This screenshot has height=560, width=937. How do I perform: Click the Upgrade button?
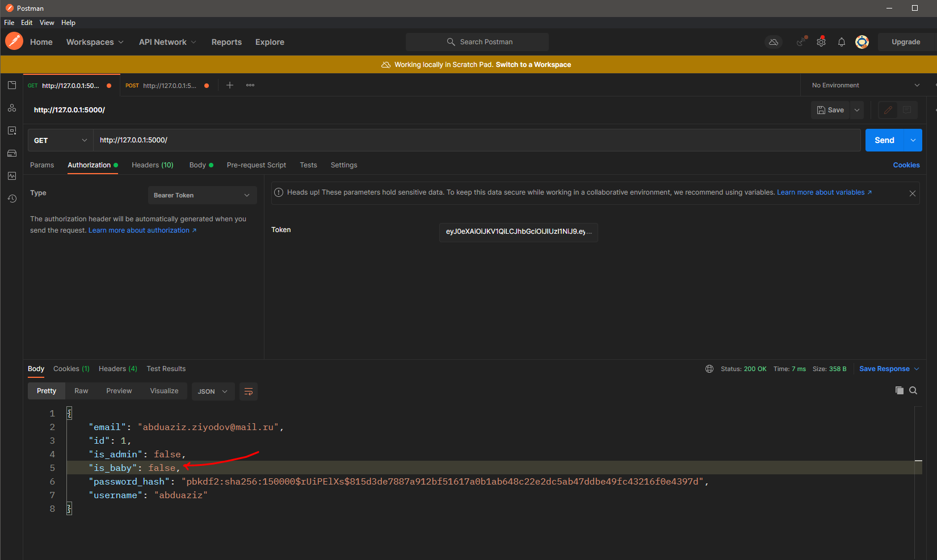(x=906, y=42)
